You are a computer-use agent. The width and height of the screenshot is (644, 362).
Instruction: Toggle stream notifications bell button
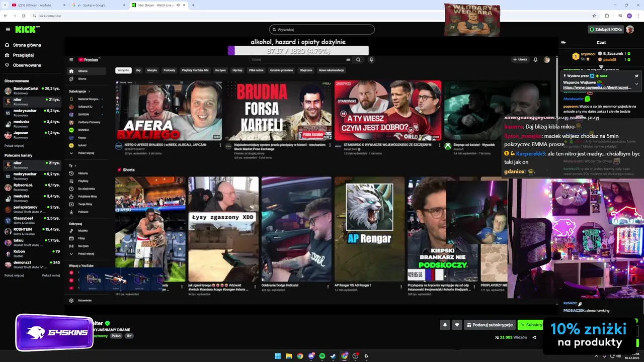pyautogui.click(x=445, y=325)
